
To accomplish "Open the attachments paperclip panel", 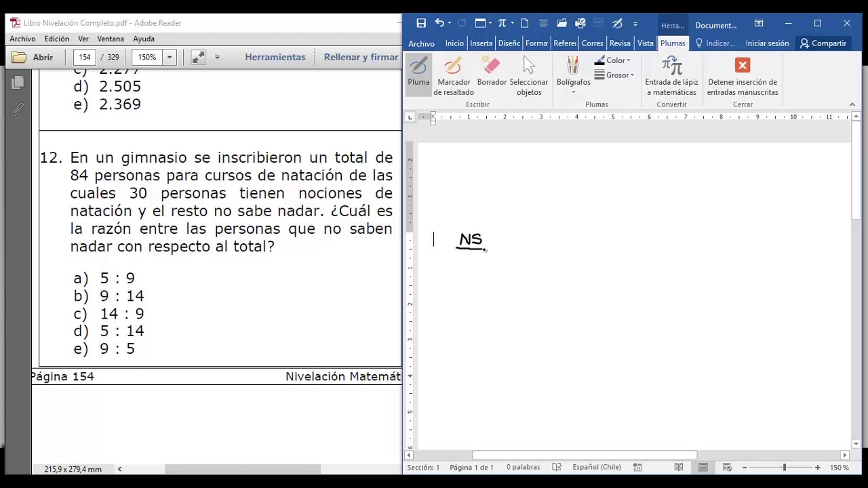I will pyautogui.click(x=18, y=109).
